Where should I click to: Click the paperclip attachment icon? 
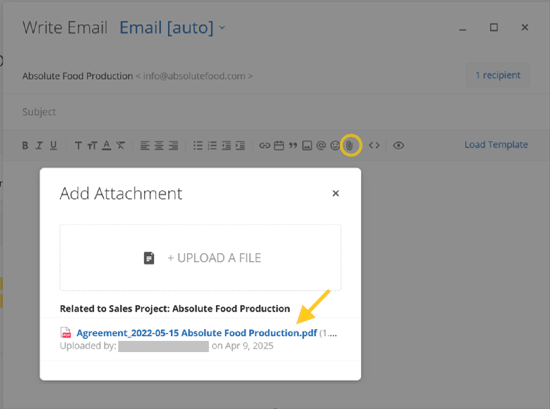coord(350,145)
